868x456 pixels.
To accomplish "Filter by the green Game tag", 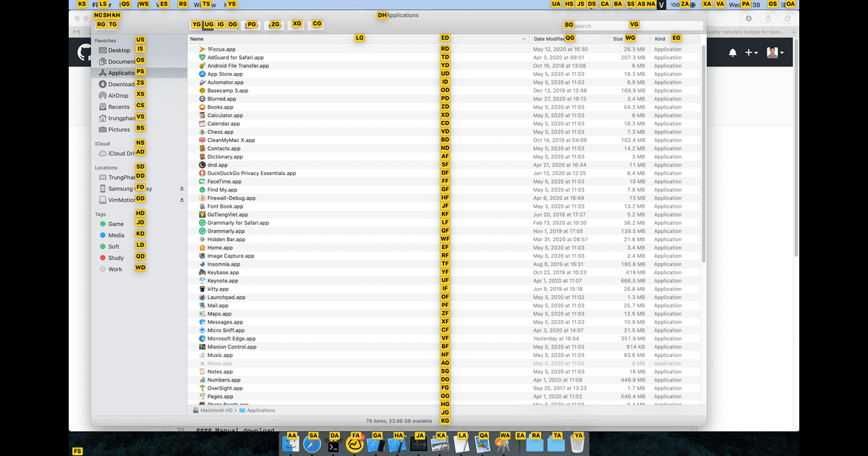I will [111, 224].
